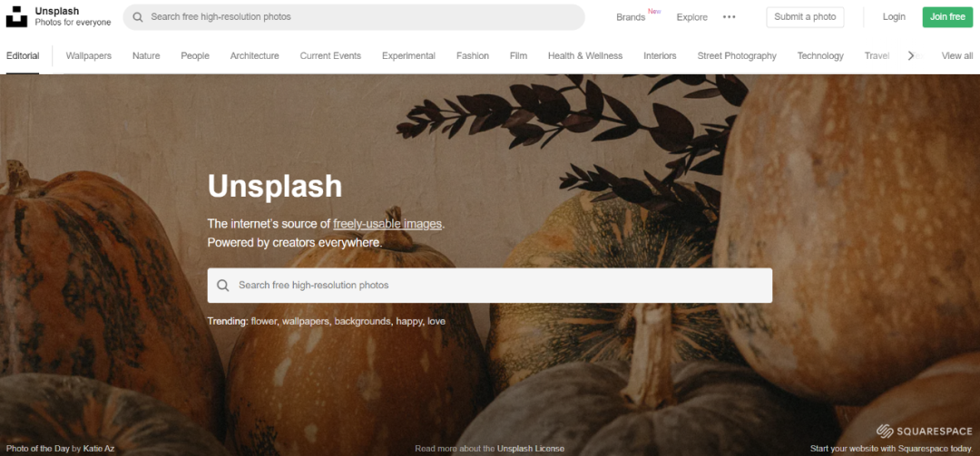Click the Squarespace logo
This screenshot has width=980, height=456.
coord(924,431)
